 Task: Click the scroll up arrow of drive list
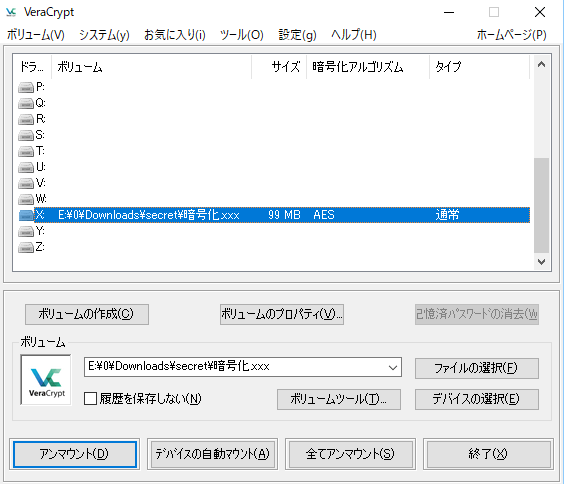[541, 65]
